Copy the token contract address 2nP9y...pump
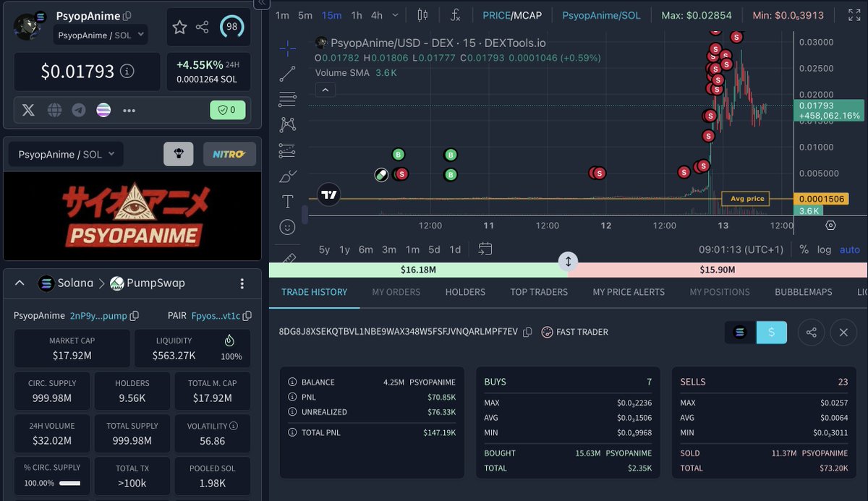Viewport: 868px width, 501px height. point(135,316)
